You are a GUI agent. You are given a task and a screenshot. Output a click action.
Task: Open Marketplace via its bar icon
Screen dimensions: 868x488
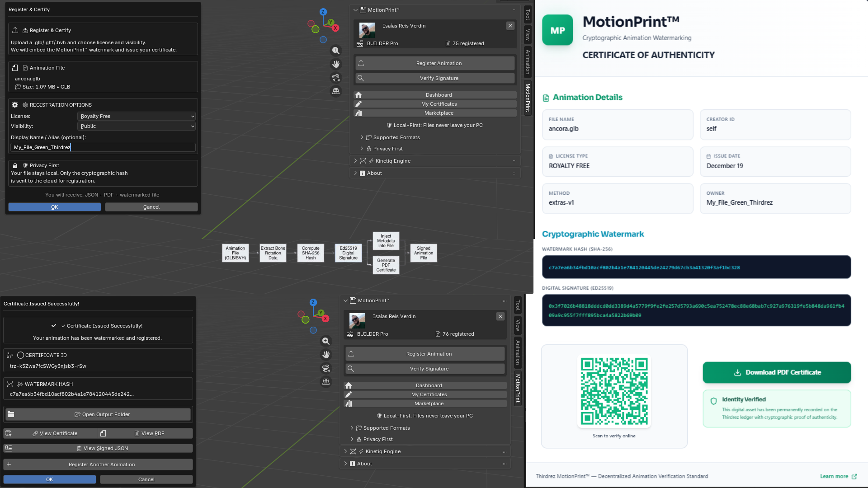click(359, 113)
